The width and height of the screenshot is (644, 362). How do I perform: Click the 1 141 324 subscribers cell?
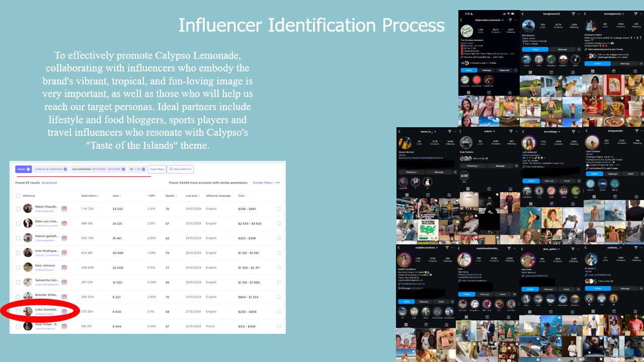coord(87,209)
